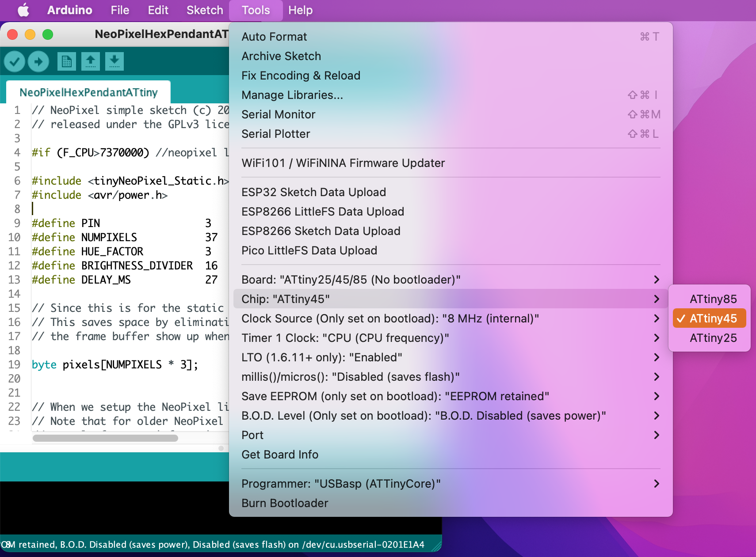Expand the Board submenu
This screenshot has height=557, width=756.
point(451,280)
